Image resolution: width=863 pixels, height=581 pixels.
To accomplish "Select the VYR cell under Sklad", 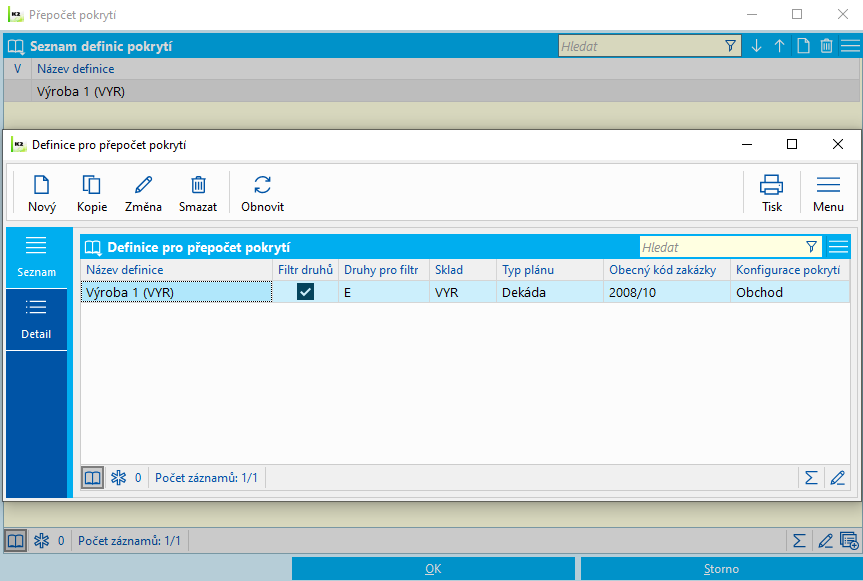I will (463, 292).
